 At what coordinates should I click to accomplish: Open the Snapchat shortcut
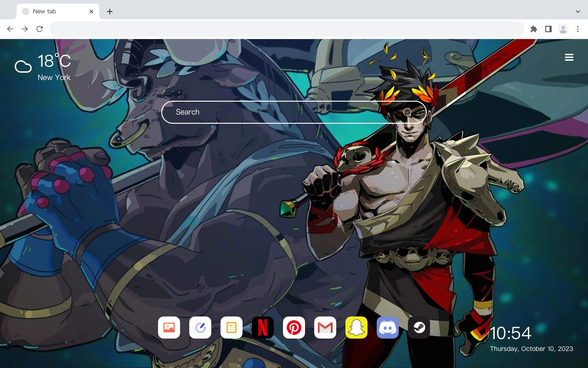tap(356, 328)
